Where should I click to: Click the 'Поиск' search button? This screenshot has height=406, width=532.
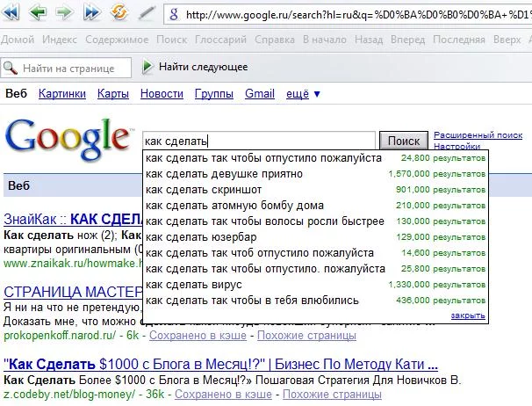[x=404, y=141]
